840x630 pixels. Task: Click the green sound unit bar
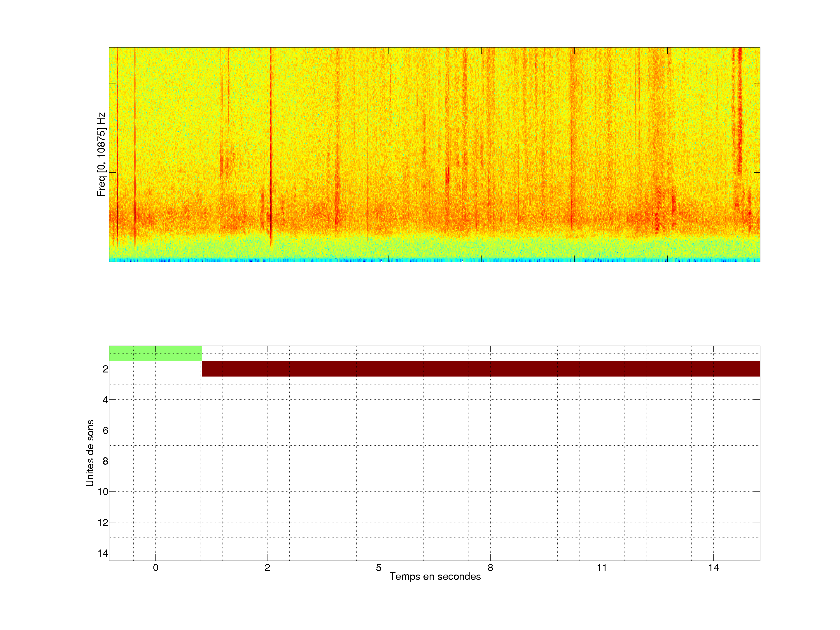click(x=155, y=353)
